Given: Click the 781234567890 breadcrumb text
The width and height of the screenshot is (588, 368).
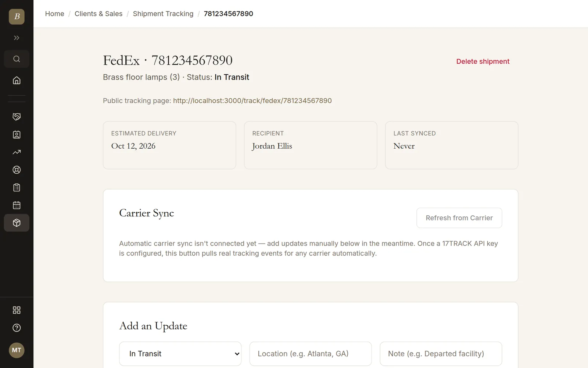Looking at the screenshot, I should (229, 14).
